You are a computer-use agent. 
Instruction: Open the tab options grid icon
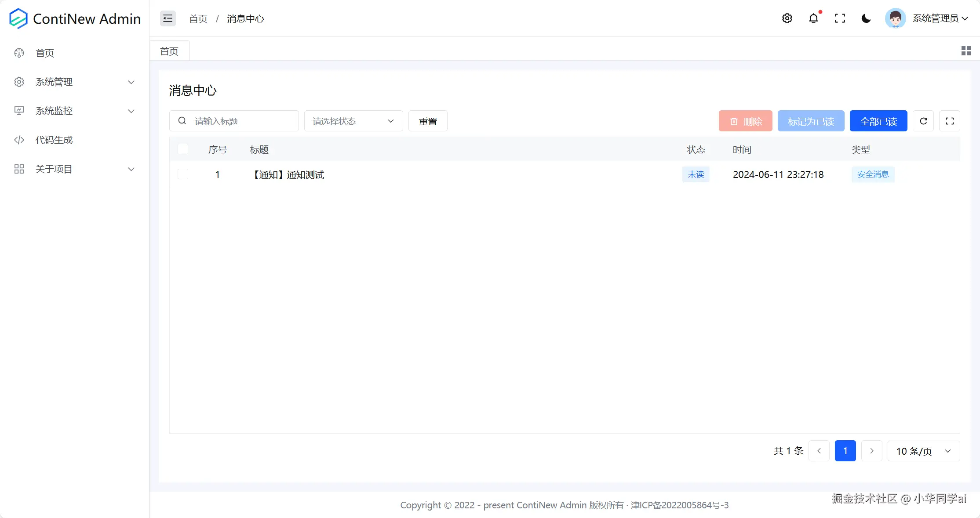965,51
